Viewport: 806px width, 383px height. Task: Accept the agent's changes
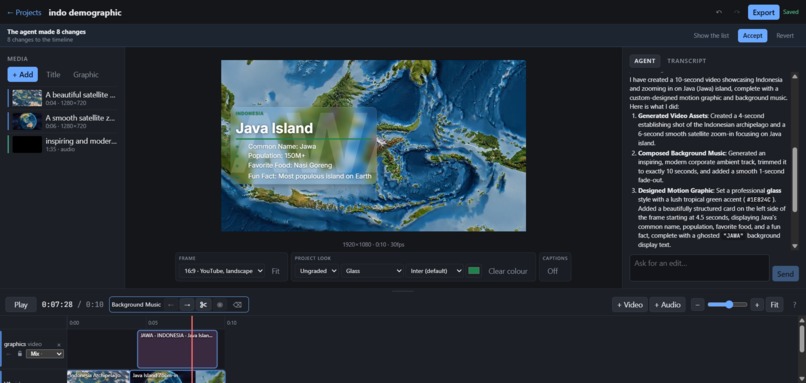[x=753, y=35]
